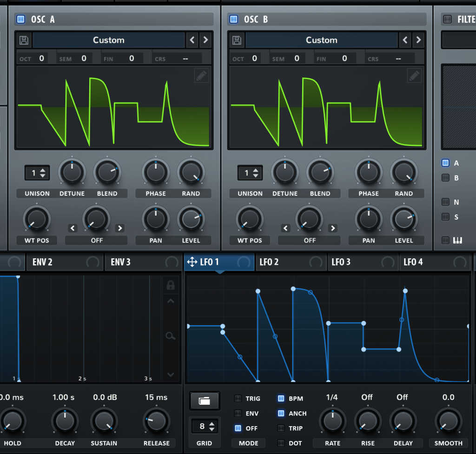Open the LFO shape folder browser
Image resolution: width=476 pixels, height=454 pixels.
(x=205, y=401)
